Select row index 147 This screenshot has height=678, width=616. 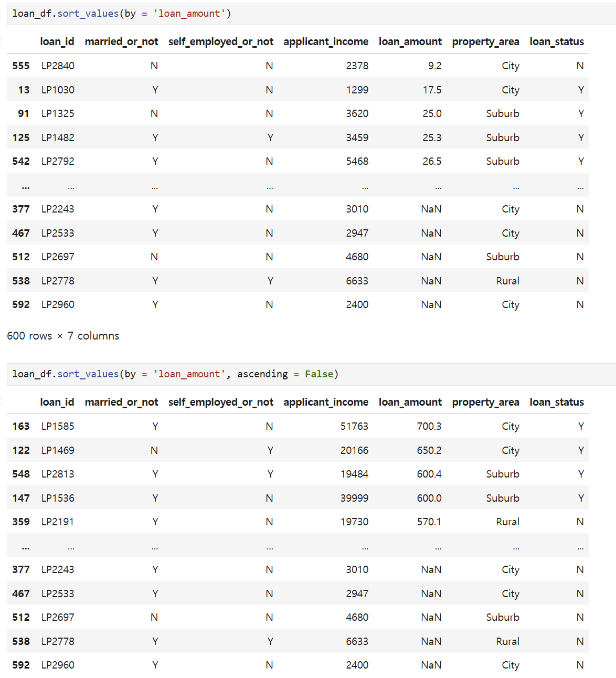pos(21,498)
